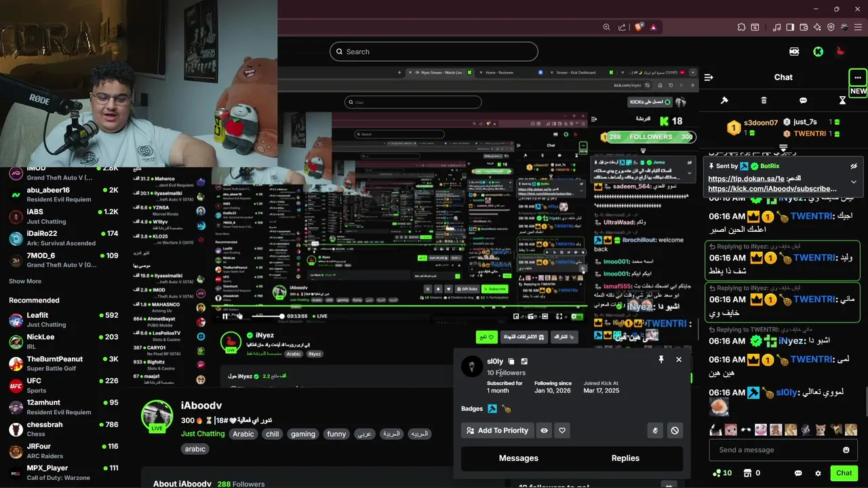Viewport: 868px width, 488px height.
Task: Click Add To Priority button
Action: tap(496, 430)
